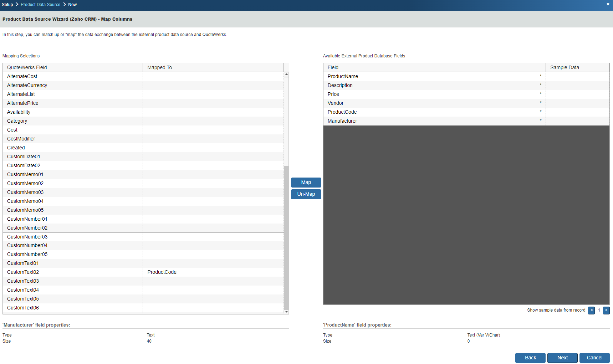Viewport: 613px width, 364px height.
Task: Show next sample data record
Action: (x=606, y=311)
